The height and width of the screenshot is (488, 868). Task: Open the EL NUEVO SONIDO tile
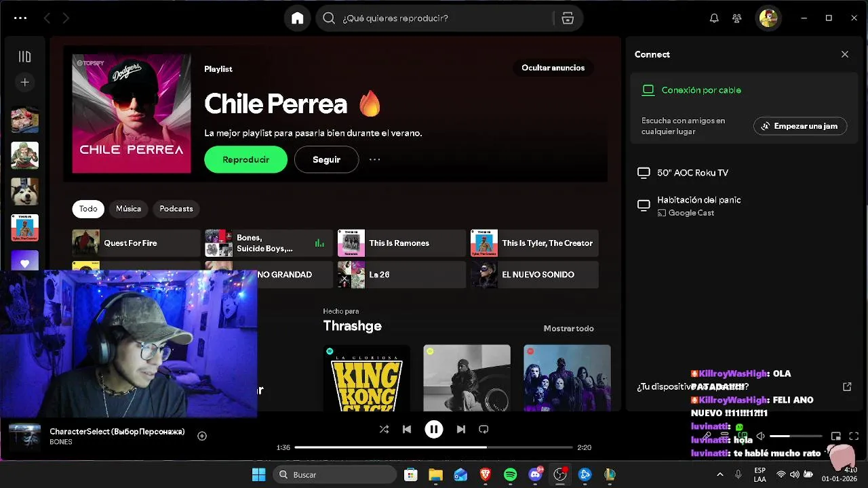coord(534,274)
